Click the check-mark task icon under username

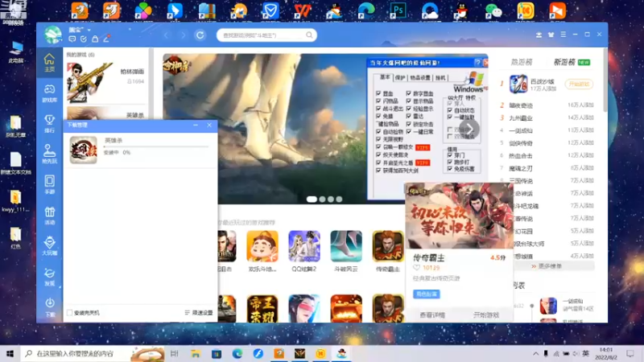(84, 39)
